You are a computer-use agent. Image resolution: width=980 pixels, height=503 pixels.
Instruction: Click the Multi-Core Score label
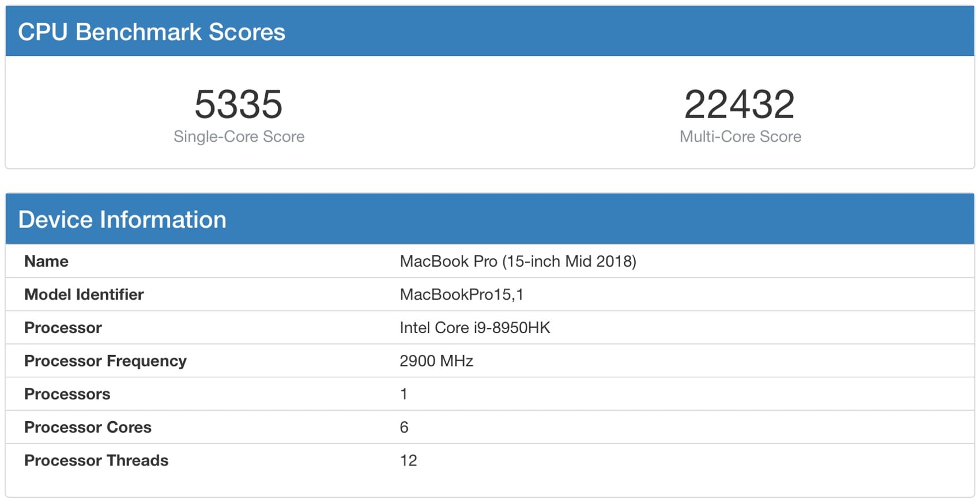(740, 137)
